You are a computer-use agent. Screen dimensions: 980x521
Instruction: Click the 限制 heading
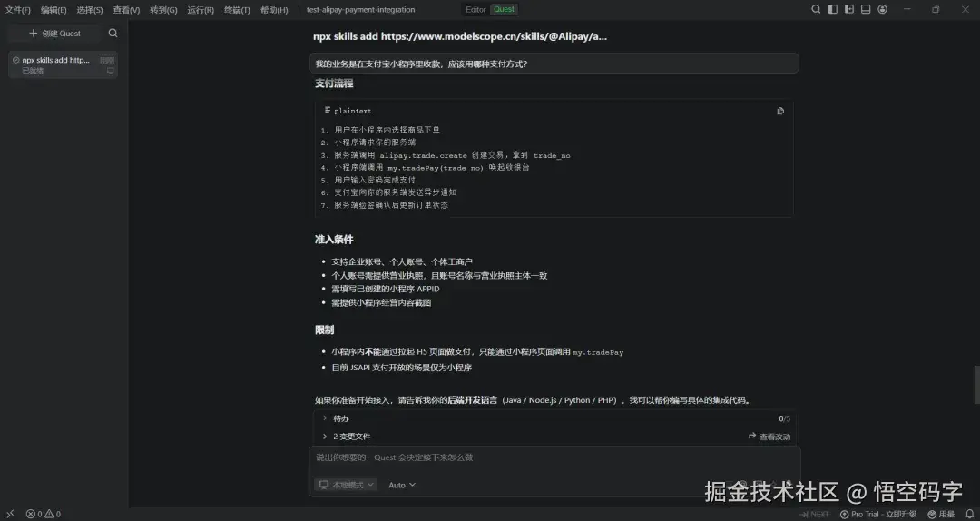click(x=324, y=329)
